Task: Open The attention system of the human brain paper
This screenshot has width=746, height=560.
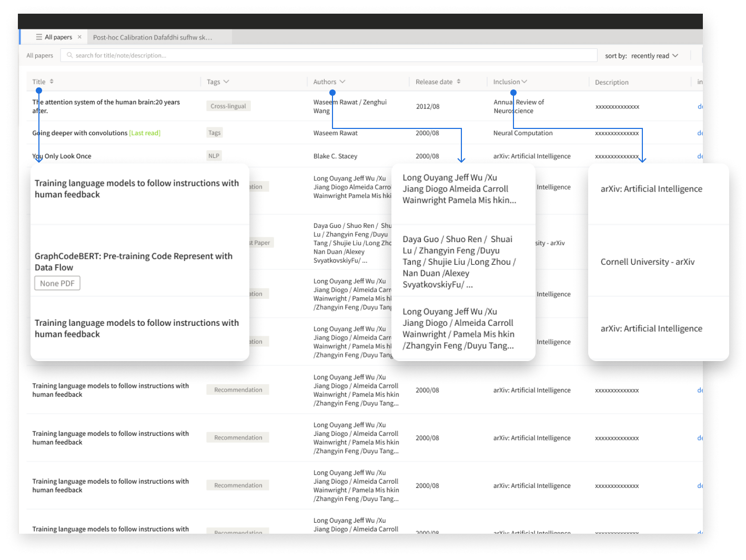Action: tap(106, 106)
